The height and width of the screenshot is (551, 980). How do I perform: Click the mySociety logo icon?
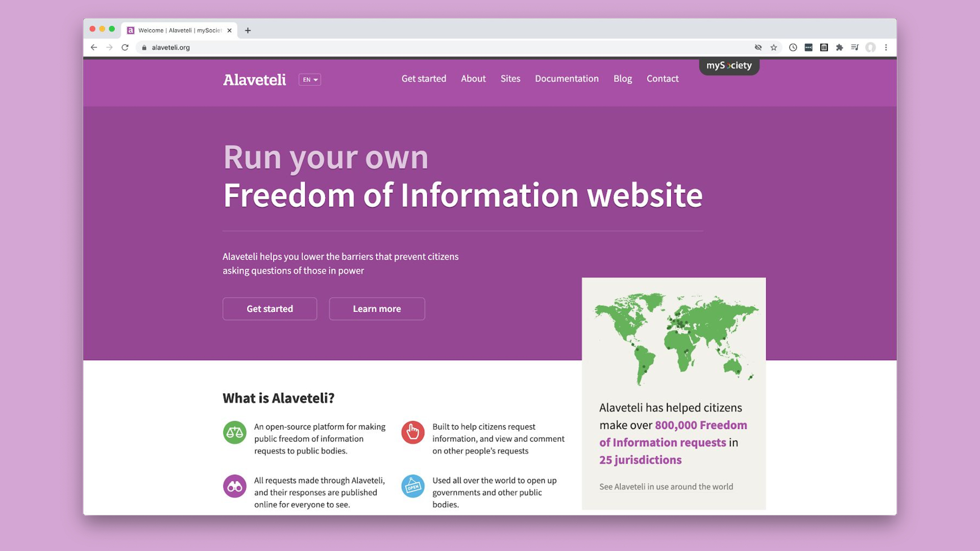tap(728, 65)
